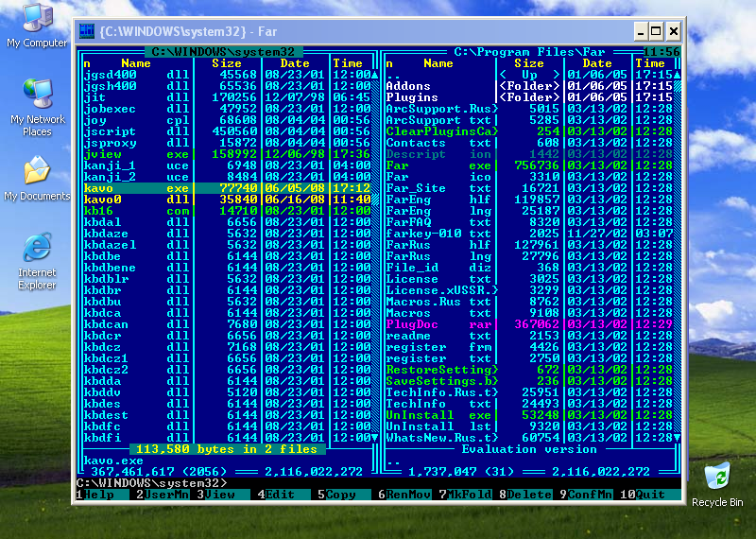Select the ClearPluginsCa file row
The image size is (756, 539).
click(529, 131)
